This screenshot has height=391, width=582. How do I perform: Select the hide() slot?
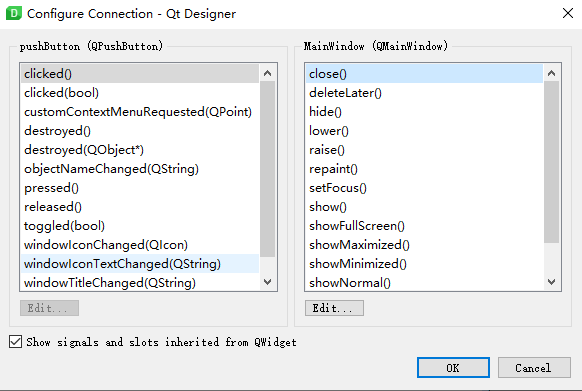coord(424,111)
